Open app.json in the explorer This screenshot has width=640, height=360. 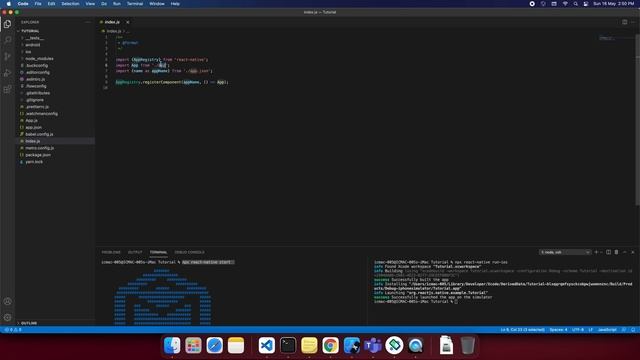tap(33, 127)
